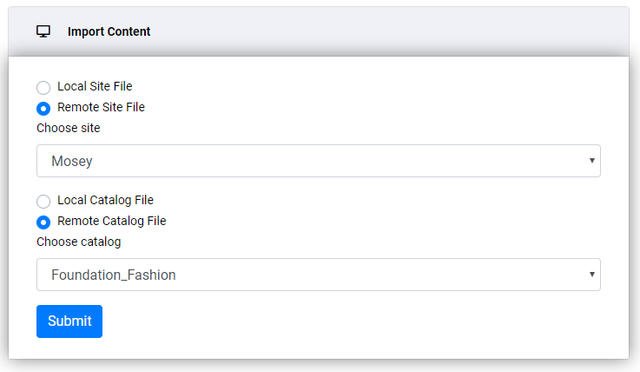Click the monitor icon beside Import Content
Screen dimensions: 640x372
[x=43, y=31]
